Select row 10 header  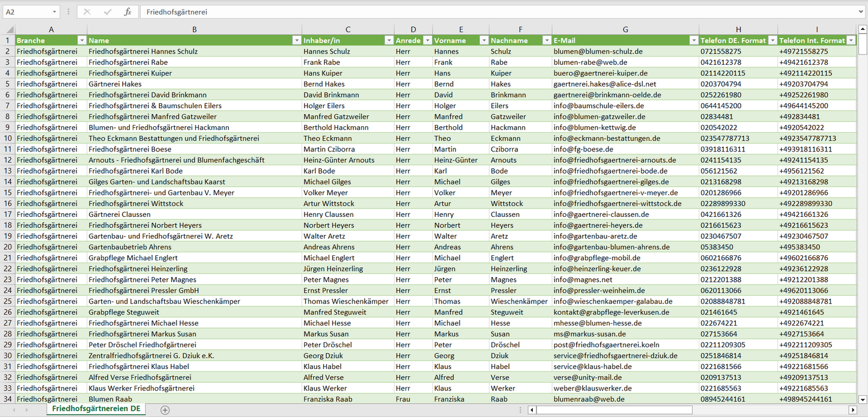tap(8, 138)
